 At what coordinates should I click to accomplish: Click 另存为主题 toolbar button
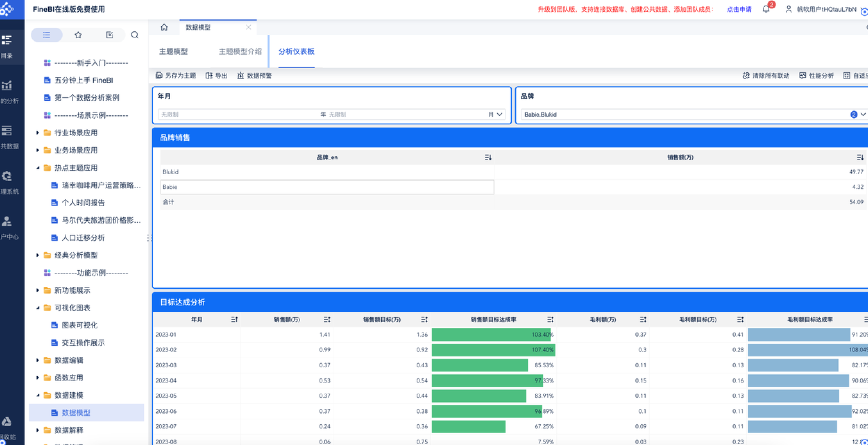tap(176, 75)
